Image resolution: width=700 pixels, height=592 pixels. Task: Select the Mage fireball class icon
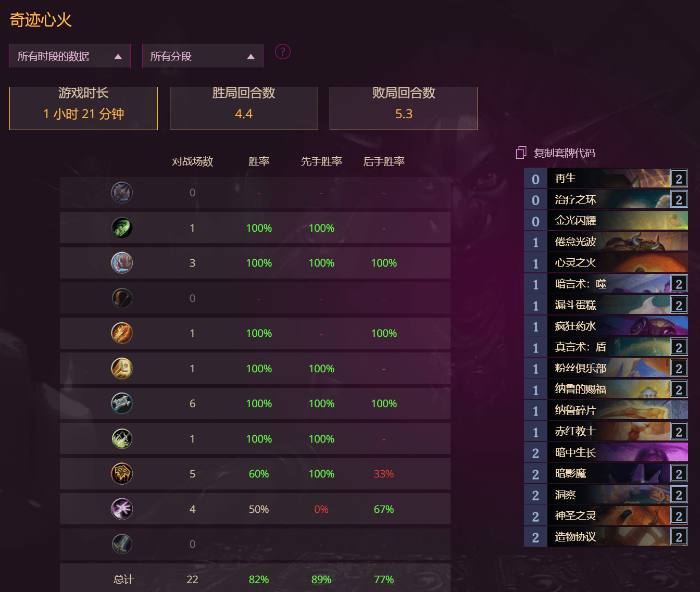122,333
